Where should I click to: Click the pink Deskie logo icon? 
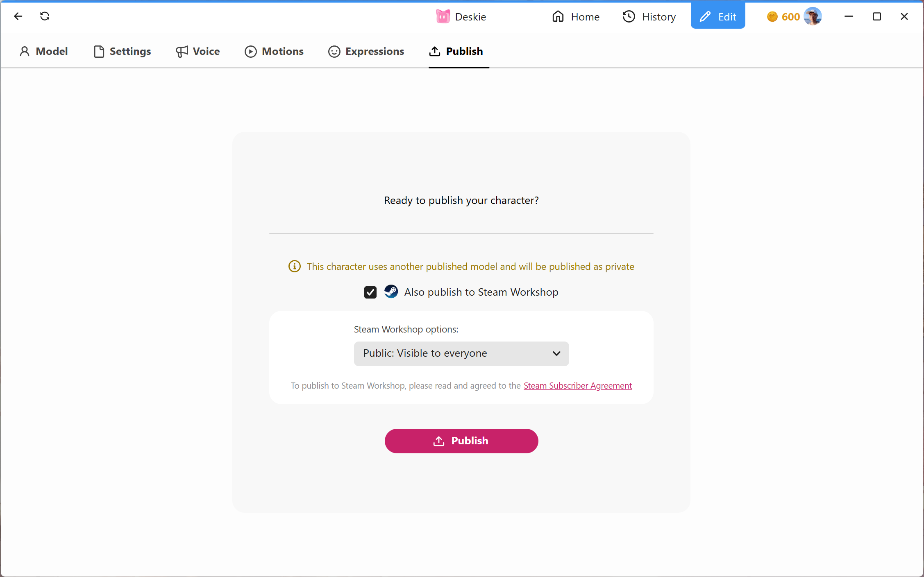click(443, 17)
